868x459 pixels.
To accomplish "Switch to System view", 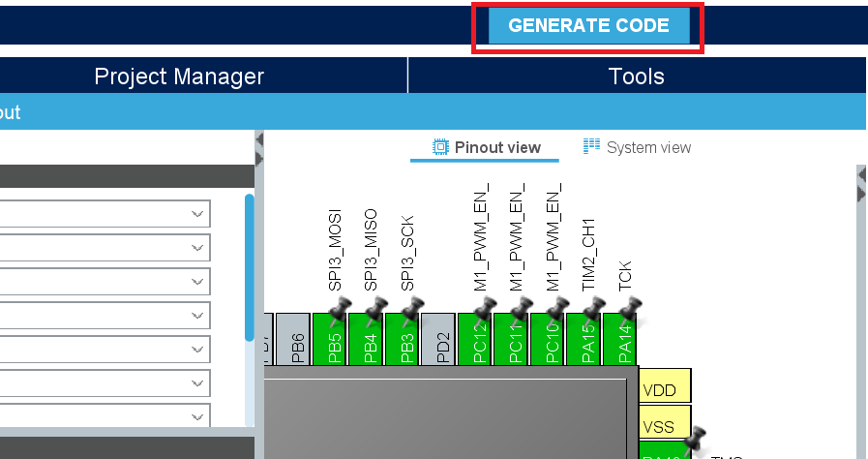I will pos(638,147).
